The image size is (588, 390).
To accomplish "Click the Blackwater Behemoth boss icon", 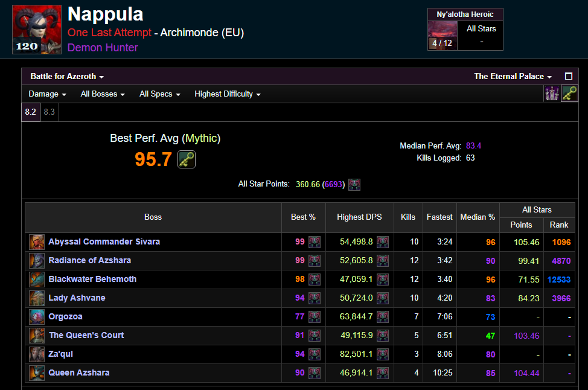I will tap(37, 280).
